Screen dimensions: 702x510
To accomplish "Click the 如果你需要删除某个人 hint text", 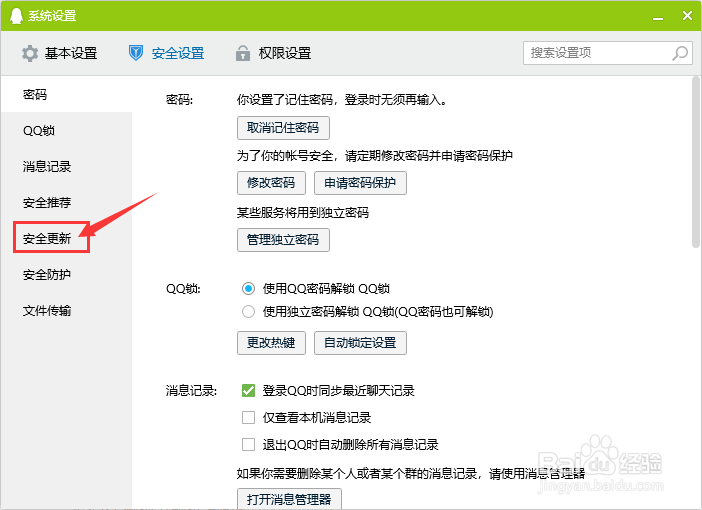I will pyautogui.click(x=411, y=473).
